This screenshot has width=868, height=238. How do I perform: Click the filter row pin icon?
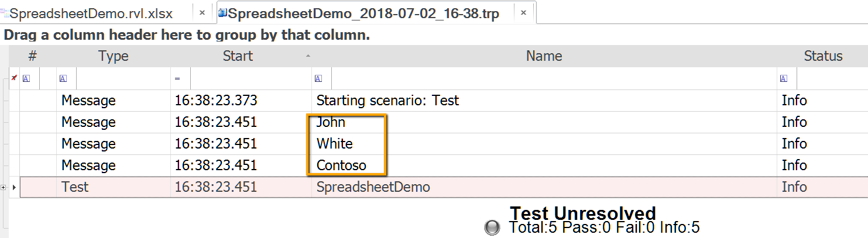[14, 78]
